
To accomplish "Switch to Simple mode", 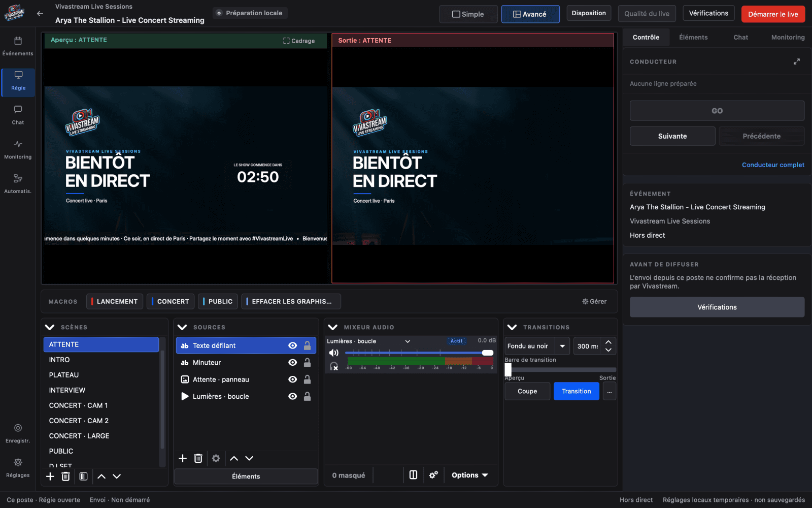I will pos(468,14).
